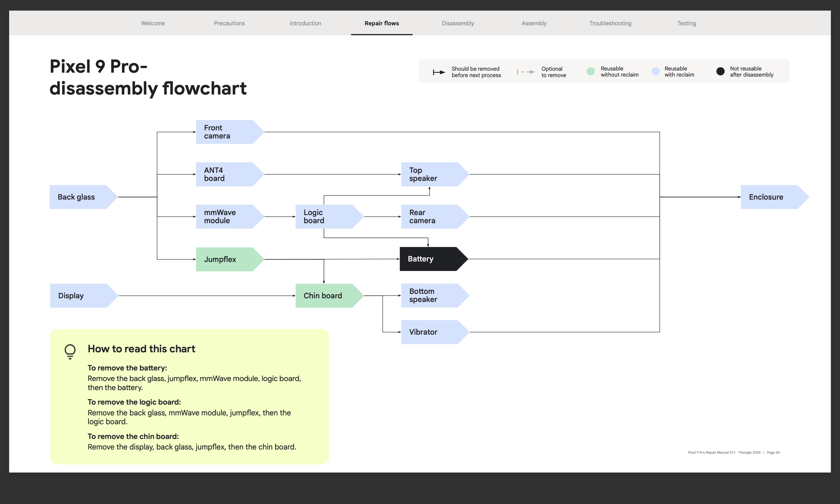
Task: Click the Jumpflex flowchart node
Action: [226, 259]
